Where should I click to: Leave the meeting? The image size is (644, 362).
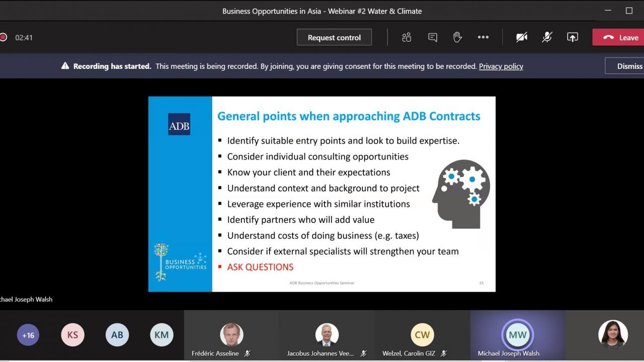[x=618, y=37]
